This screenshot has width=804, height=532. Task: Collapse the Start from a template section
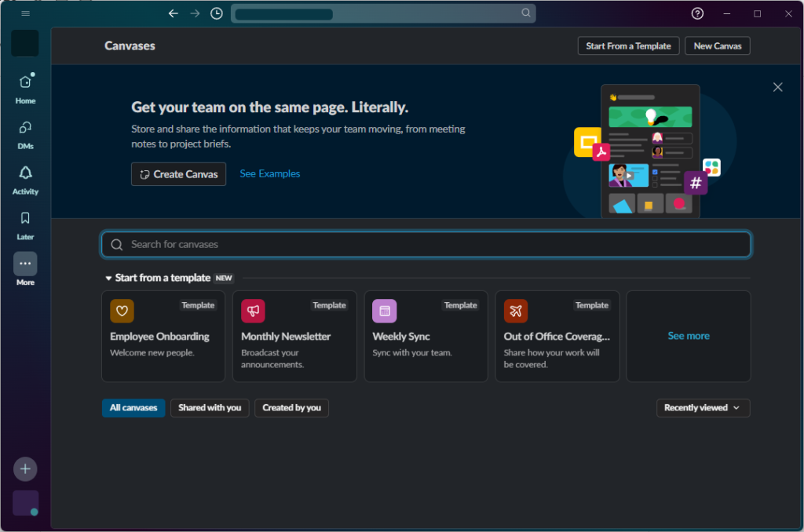click(x=109, y=278)
